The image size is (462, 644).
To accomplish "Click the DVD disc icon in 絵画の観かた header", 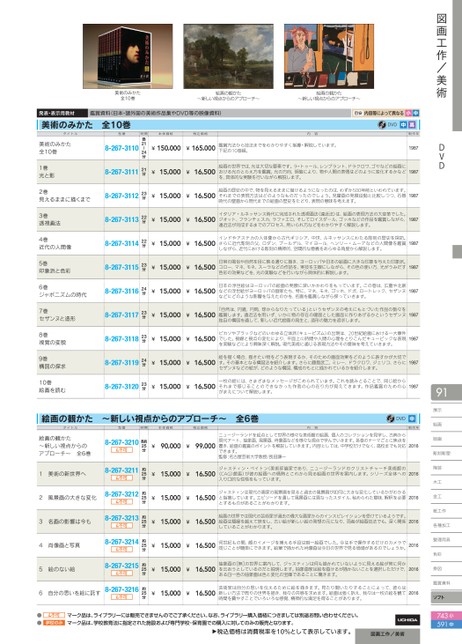I will [390, 419].
